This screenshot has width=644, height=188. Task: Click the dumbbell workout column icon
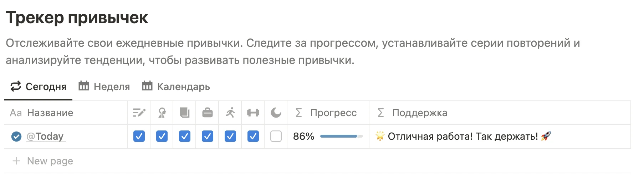(x=253, y=113)
